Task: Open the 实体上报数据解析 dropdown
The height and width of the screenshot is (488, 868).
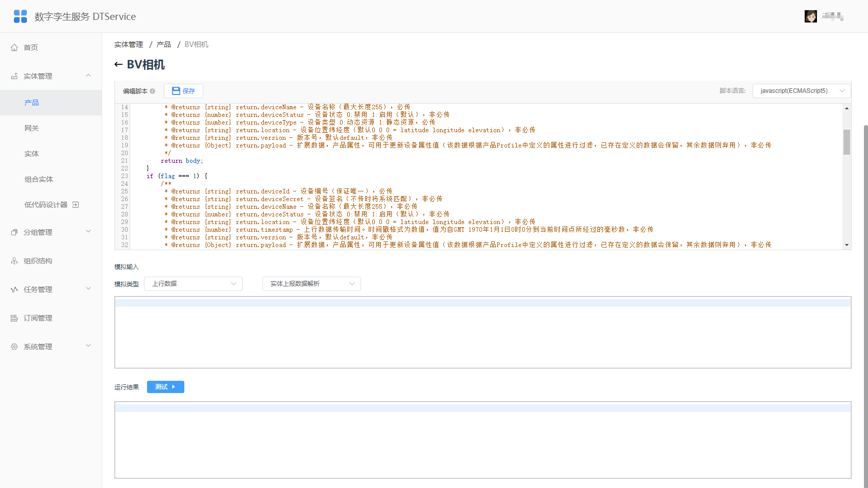Action: [311, 284]
